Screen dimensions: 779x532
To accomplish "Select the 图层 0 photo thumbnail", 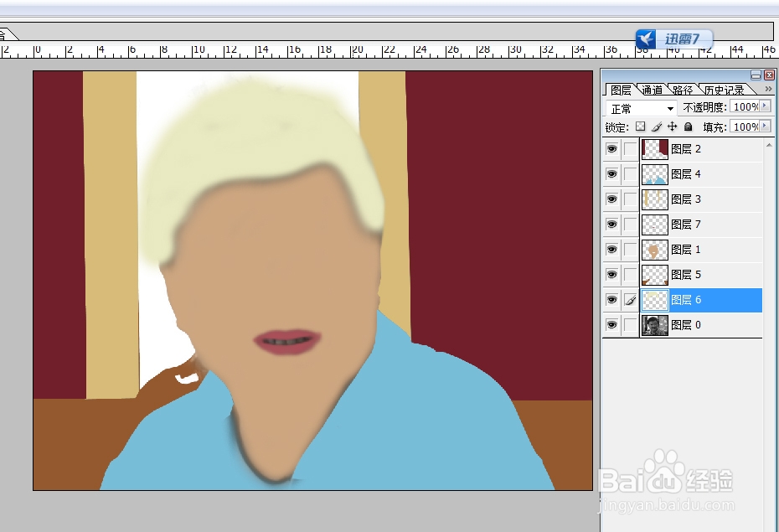I will pos(655,325).
